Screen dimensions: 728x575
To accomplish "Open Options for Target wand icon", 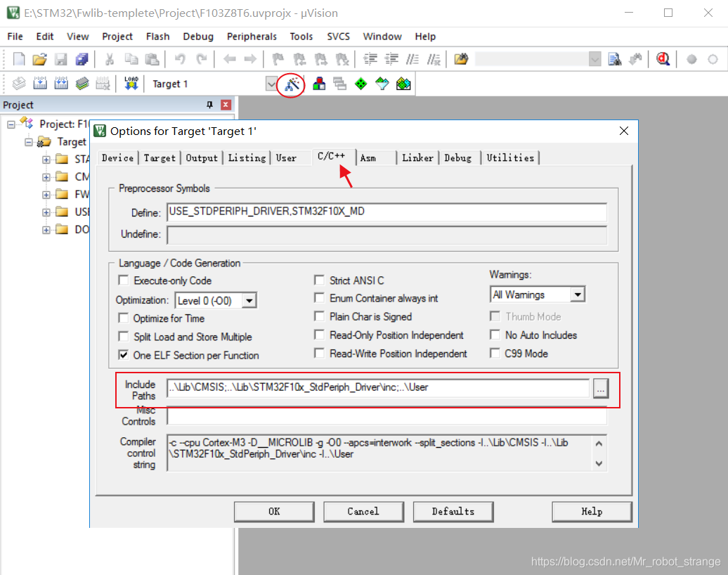I will click(x=292, y=84).
